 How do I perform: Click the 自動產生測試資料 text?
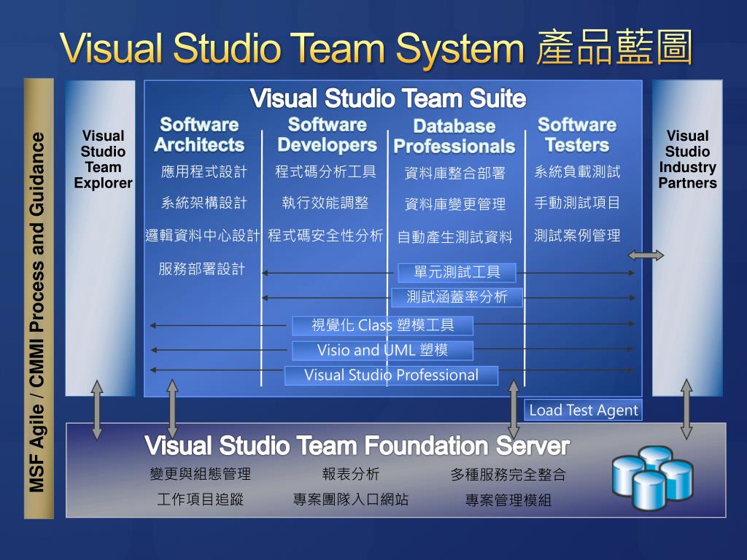click(x=455, y=237)
